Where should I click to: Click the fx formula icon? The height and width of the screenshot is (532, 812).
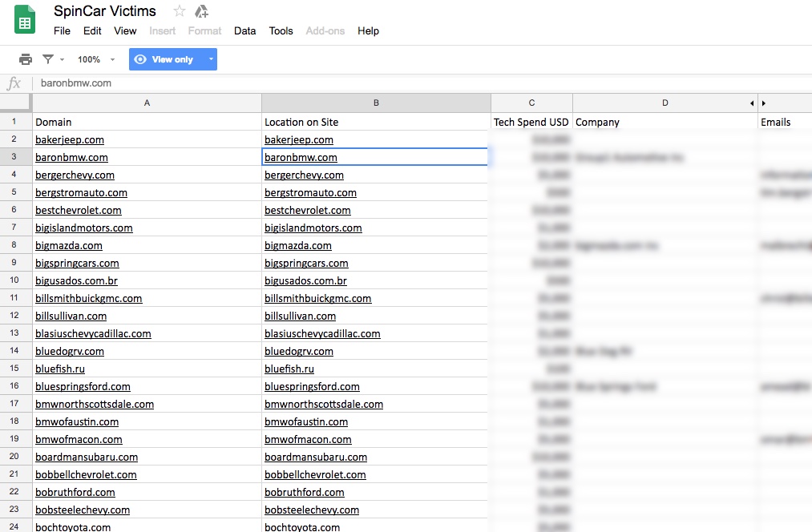click(14, 83)
